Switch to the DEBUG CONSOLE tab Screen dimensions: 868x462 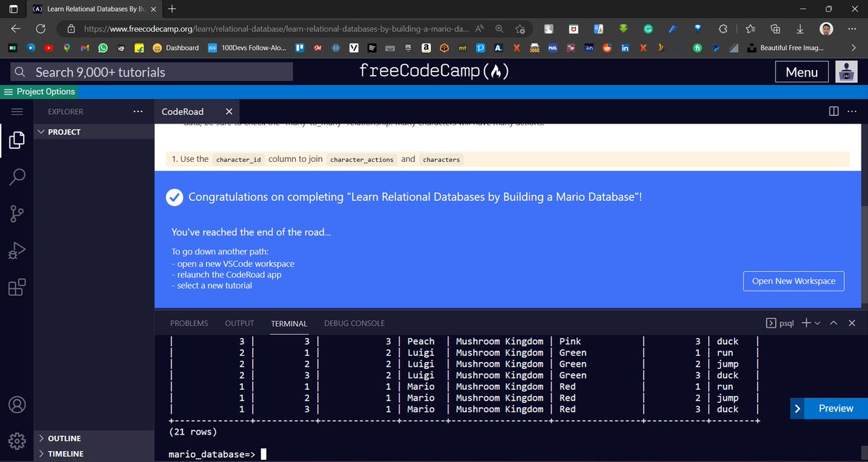coord(354,323)
